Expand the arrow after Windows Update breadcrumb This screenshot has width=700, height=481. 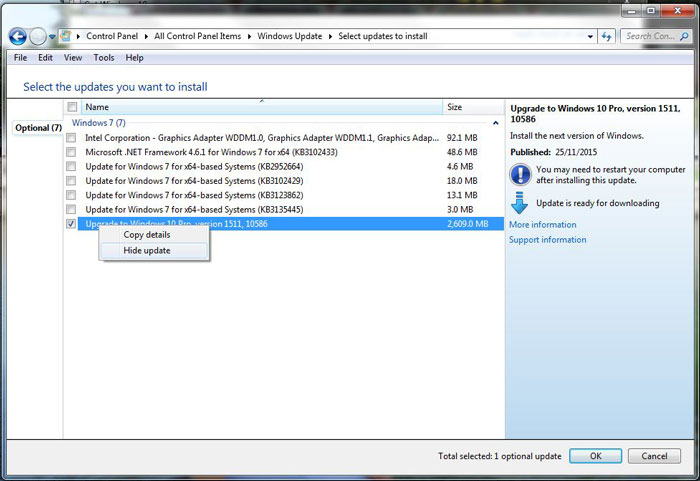pos(330,37)
